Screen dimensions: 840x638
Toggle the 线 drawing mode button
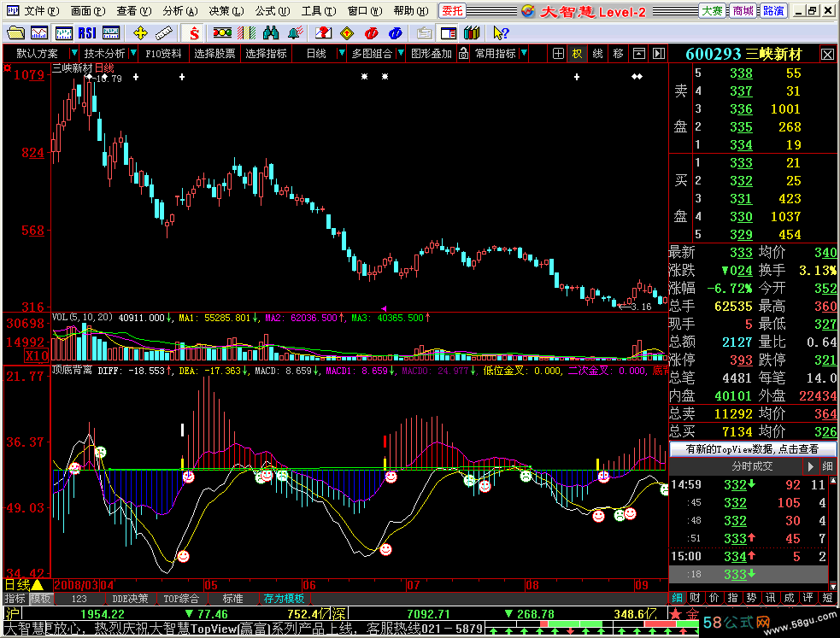tap(598, 54)
